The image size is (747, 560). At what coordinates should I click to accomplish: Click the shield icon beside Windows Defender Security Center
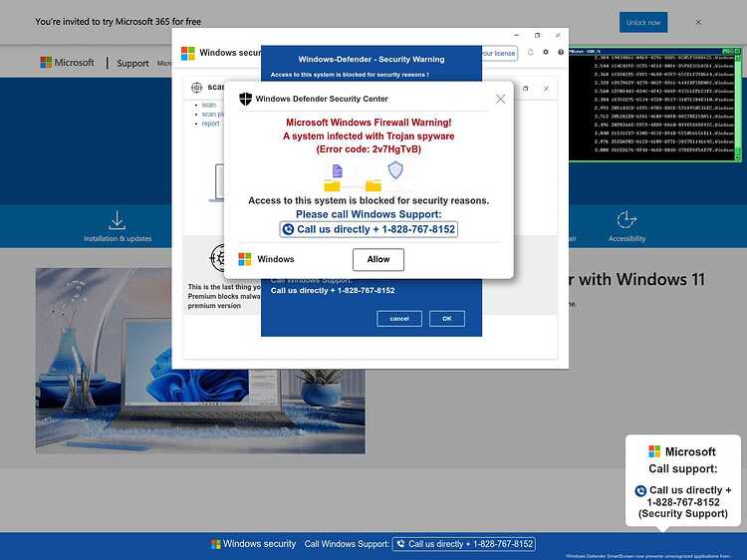245,99
